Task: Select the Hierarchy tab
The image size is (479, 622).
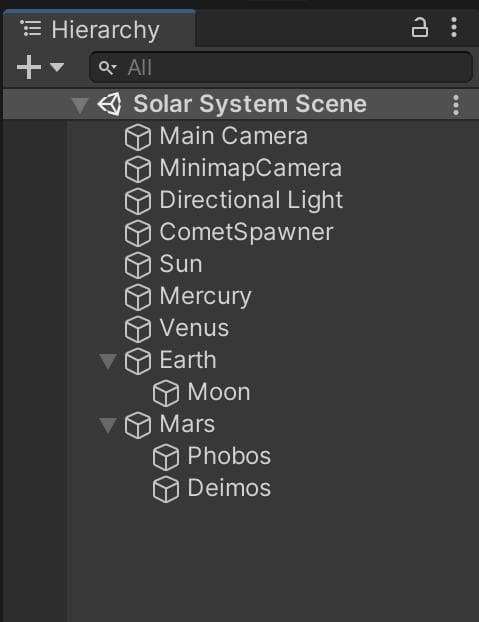Action: click(x=99, y=29)
